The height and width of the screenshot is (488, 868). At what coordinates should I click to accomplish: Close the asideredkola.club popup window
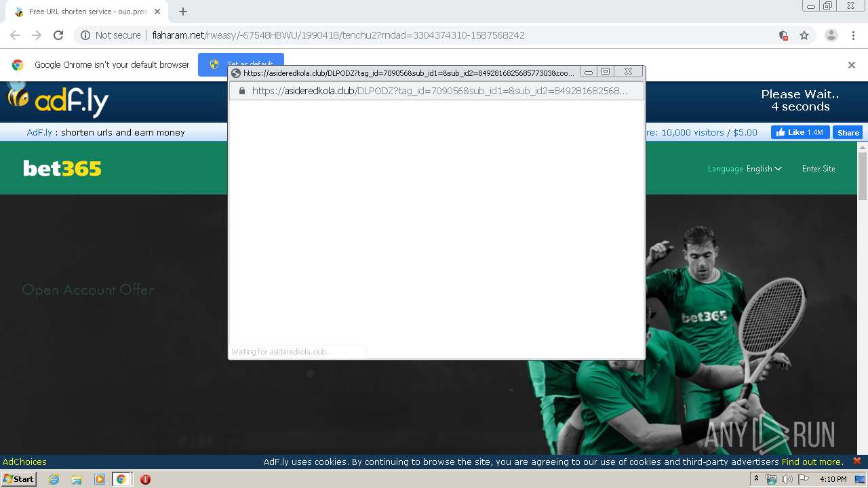pyautogui.click(x=628, y=72)
